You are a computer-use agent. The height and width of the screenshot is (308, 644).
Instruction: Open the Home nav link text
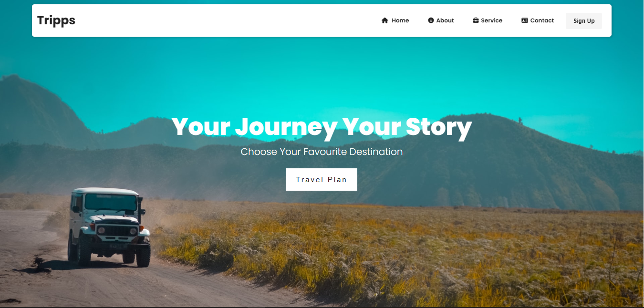[x=400, y=21]
